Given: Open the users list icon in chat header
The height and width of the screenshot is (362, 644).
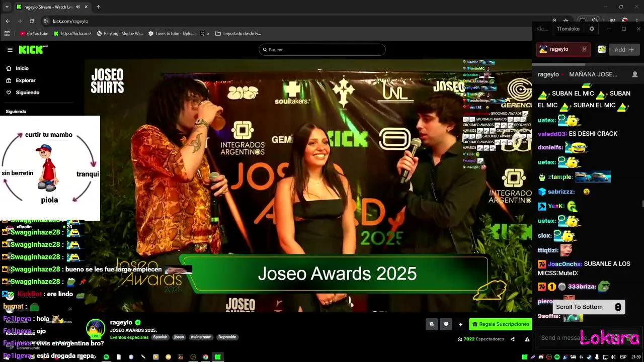Looking at the screenshot, I should [635, 74].
